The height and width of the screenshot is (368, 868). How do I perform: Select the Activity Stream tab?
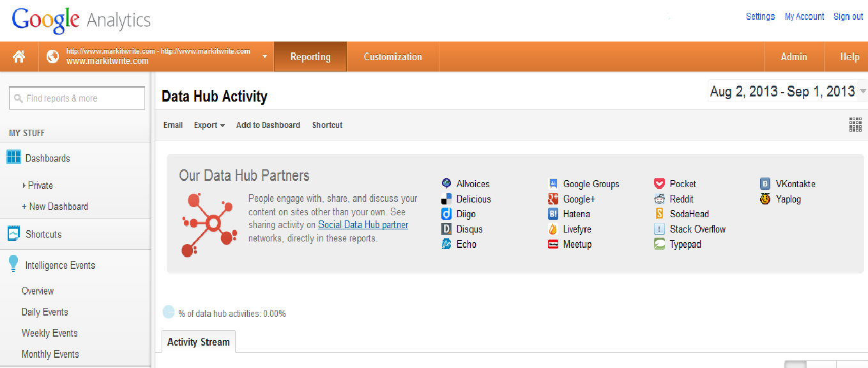pos(199,342)
